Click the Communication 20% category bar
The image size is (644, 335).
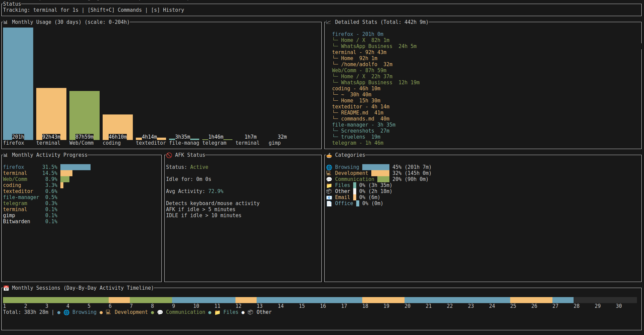click(x=383, y=179)
